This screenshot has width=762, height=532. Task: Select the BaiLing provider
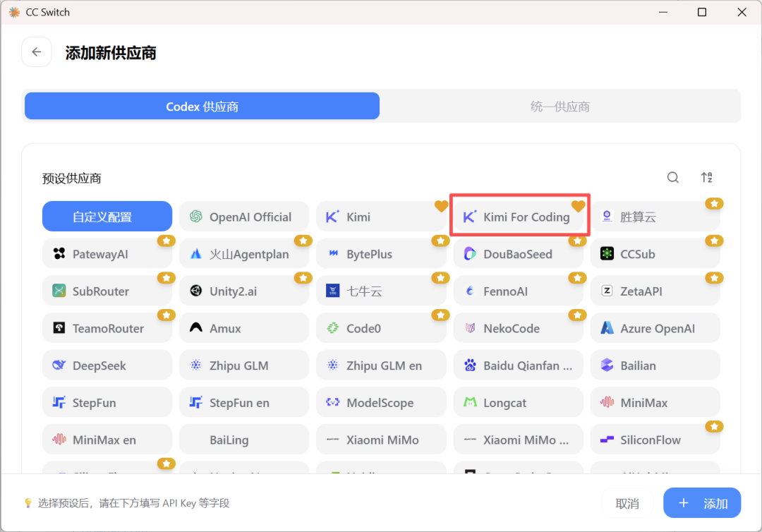pyautogui.click(x=244, y=439)
